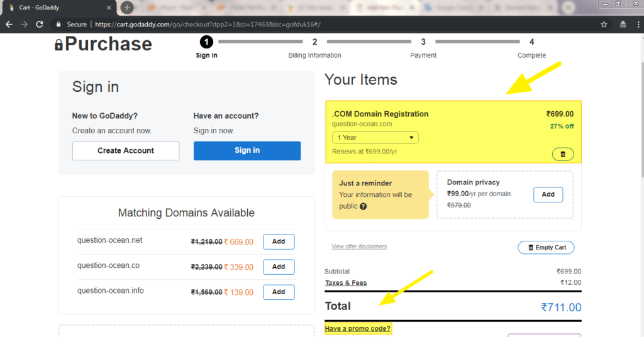644x337 pixels.
Task: Open Taxes & Fees details link
Action: 346,283
